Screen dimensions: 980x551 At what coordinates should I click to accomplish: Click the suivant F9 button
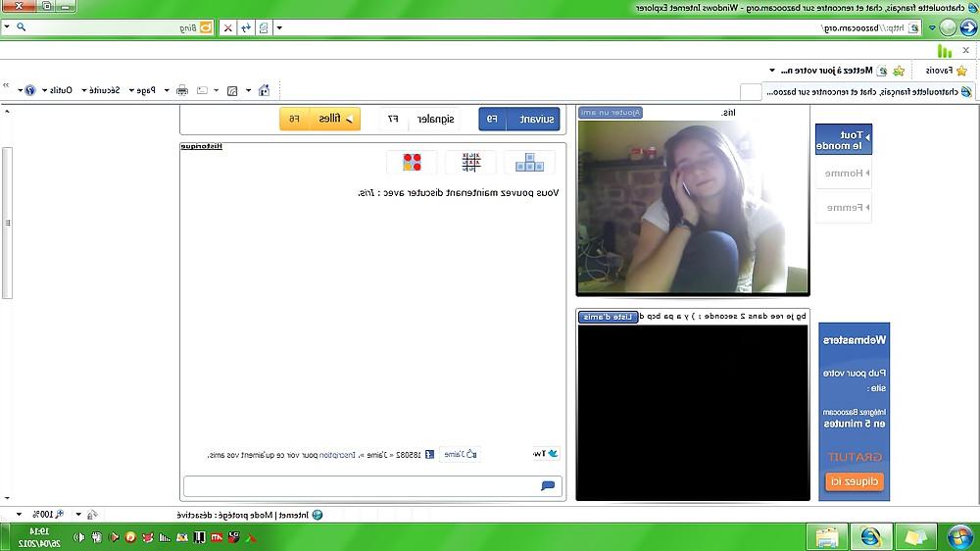pyautogui.click(x=519, y=119)
